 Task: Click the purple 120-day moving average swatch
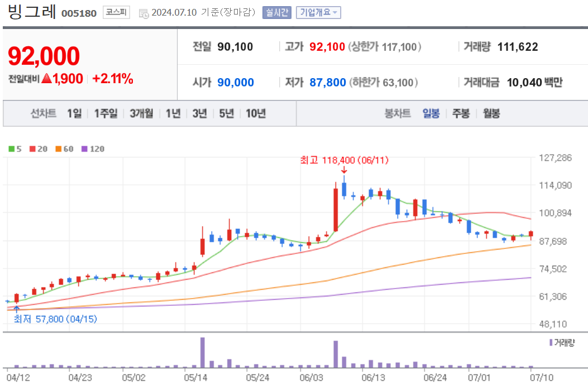click(84, 149)
